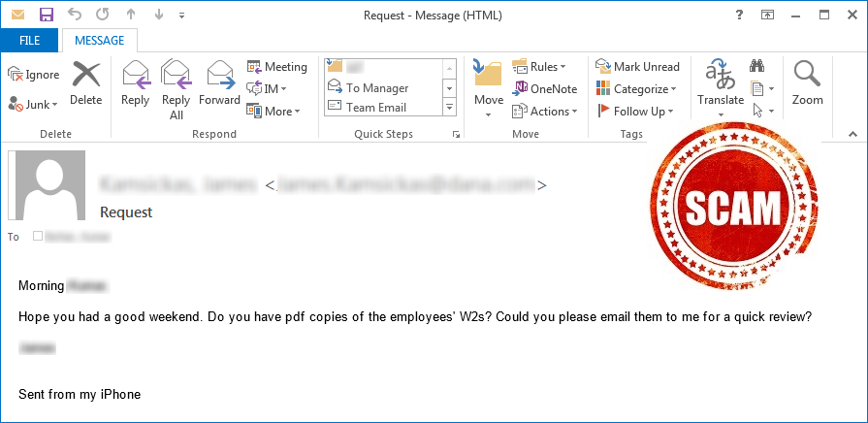Expand Quick Steps gallery with More arrow

449,108
